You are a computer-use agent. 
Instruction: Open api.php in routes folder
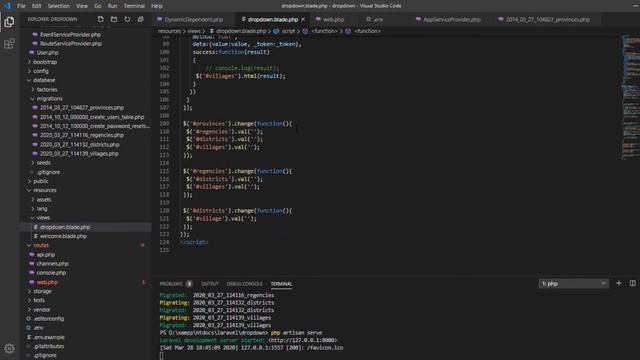[x=46, y=255]
